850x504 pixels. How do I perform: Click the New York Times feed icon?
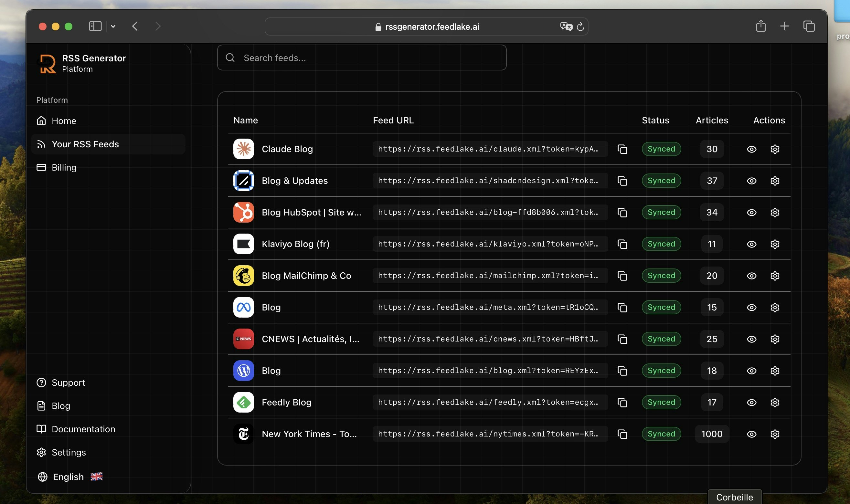point(243,434)
